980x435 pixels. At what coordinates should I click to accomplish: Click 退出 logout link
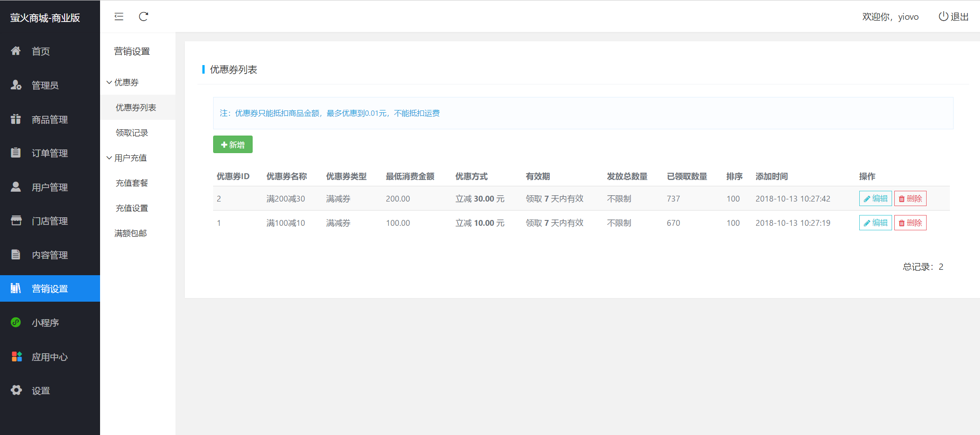pos(954,17)
